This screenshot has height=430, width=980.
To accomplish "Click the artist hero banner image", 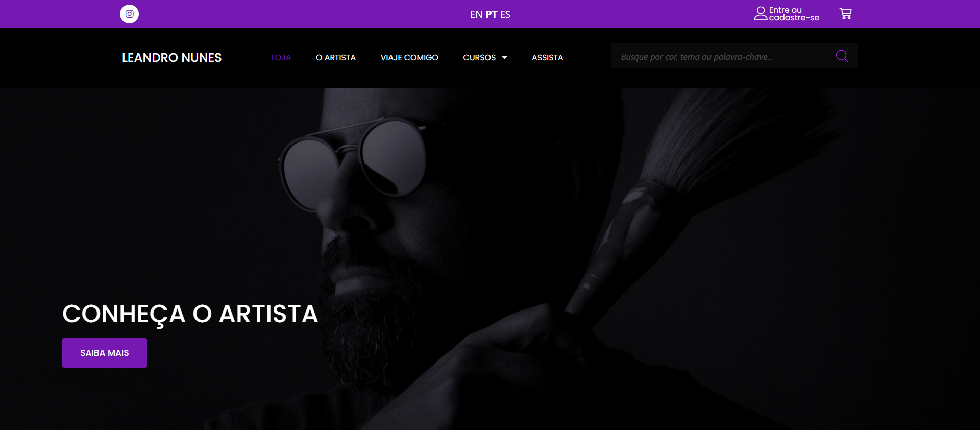I will [x=490, y=259].
